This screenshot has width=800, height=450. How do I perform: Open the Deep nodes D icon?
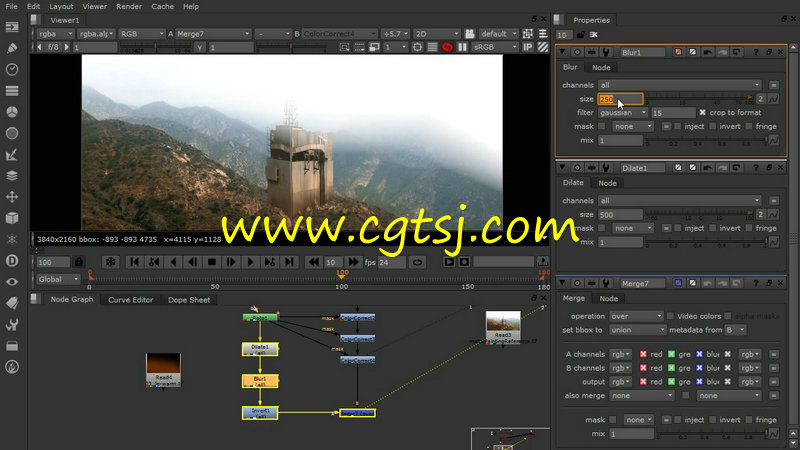pos(12,261)
